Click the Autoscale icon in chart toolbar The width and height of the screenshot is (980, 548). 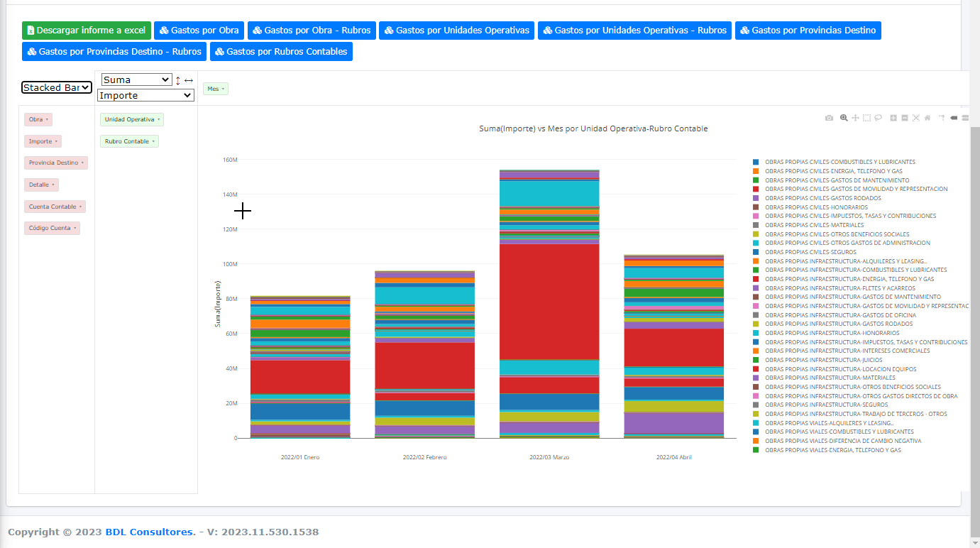pyautogui.click(x=916, y=118)
